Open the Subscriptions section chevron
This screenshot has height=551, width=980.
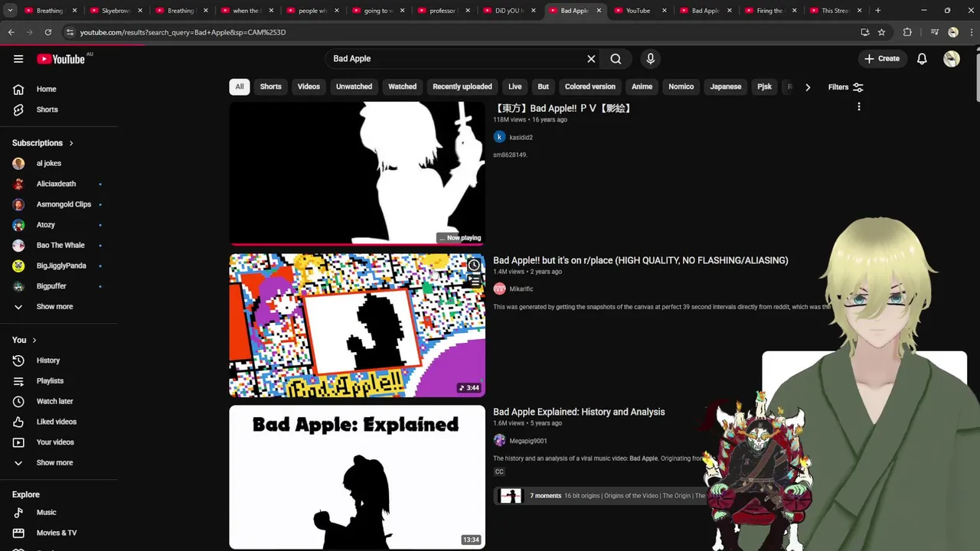click(71, 143)
